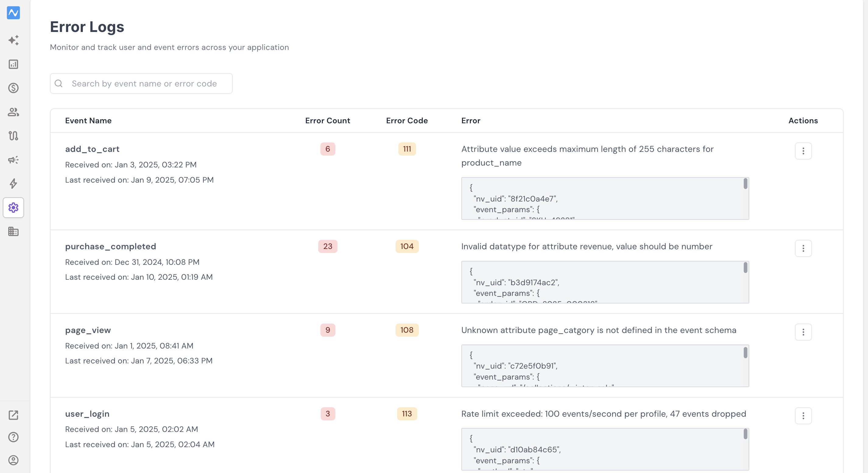Click error count badge 23
This screenshot has width=868, height=473.
pyautogui.click(x=327, y=246)
